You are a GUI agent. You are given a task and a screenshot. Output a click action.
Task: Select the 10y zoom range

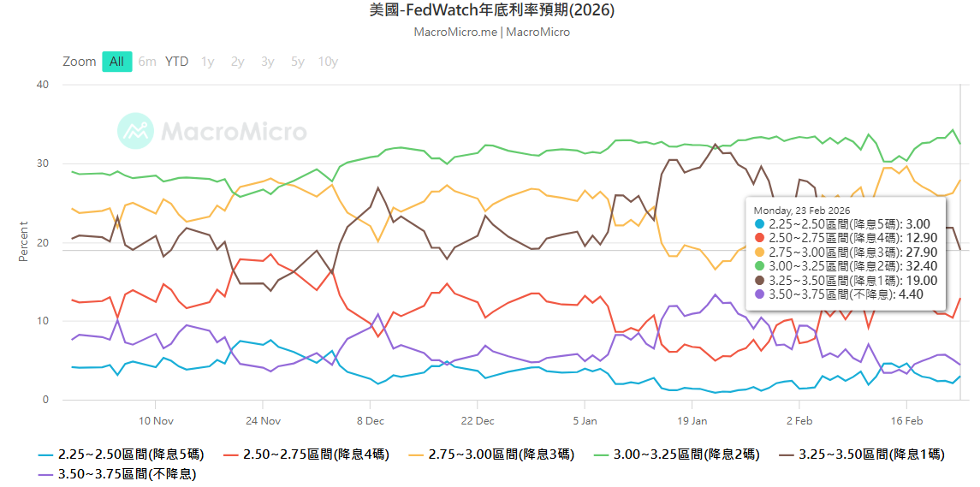(328, 62)
